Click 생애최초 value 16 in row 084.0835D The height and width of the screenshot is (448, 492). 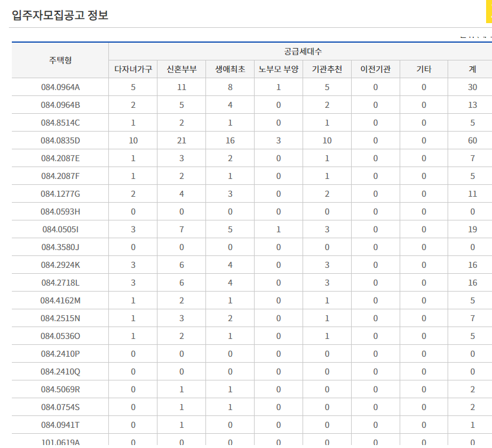click(x=230, y=140)
